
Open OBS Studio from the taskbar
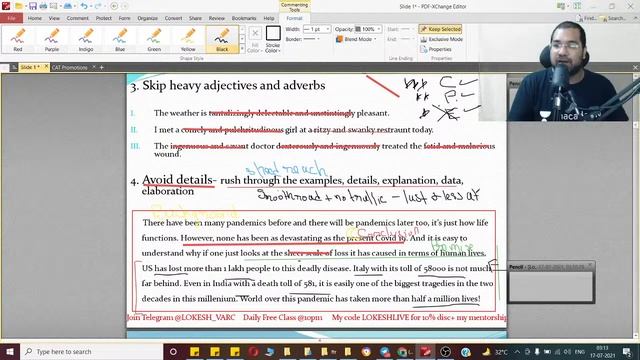446,351
